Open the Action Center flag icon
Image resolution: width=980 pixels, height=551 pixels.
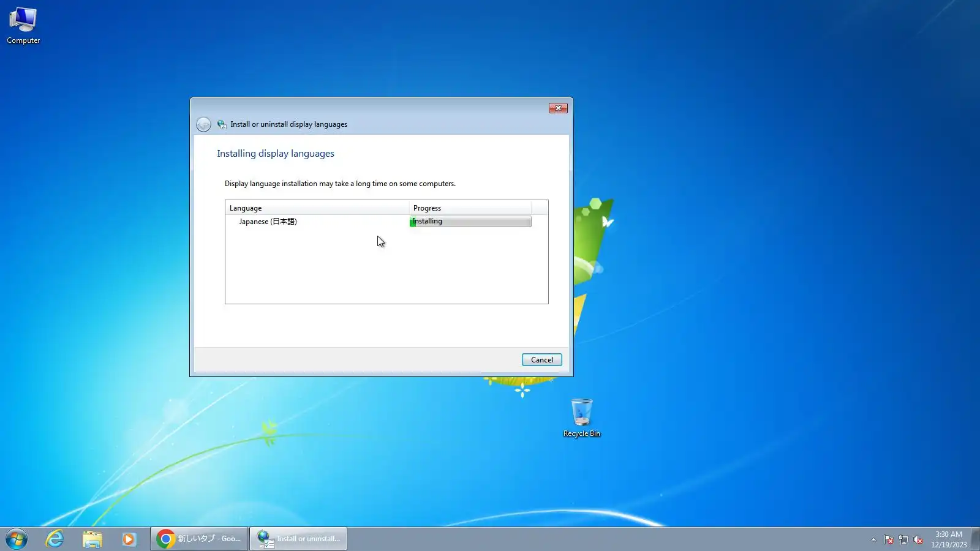pos(888,539)
